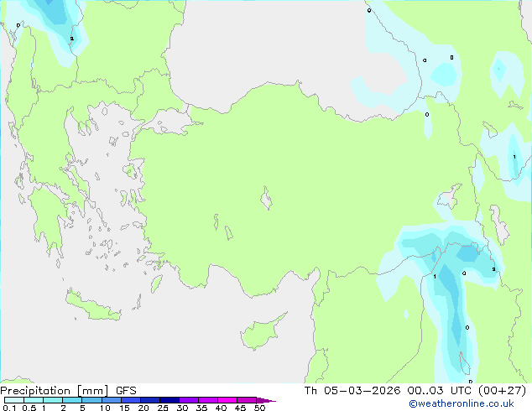Image resolution: width=532 pixels, height=411 pixels.
Task: Click the 2–5 mm legend color box
Action: (x=72, y=400)
